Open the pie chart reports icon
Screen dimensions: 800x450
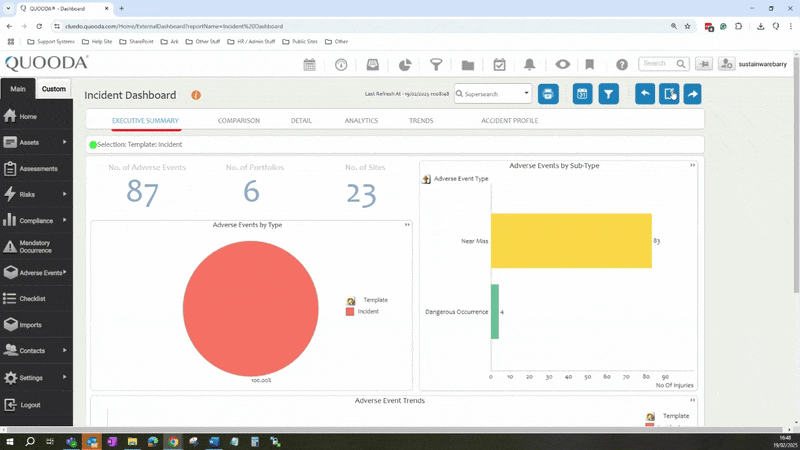tap(405, 64)
